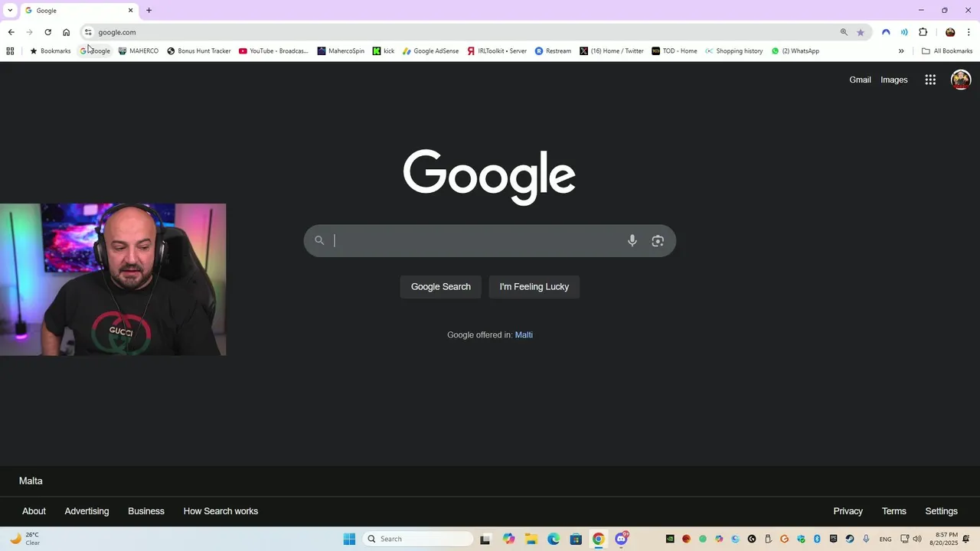Click the Google Search button
Image resolution: width=980 pixels, height=551 pixels.
(441, 287)
